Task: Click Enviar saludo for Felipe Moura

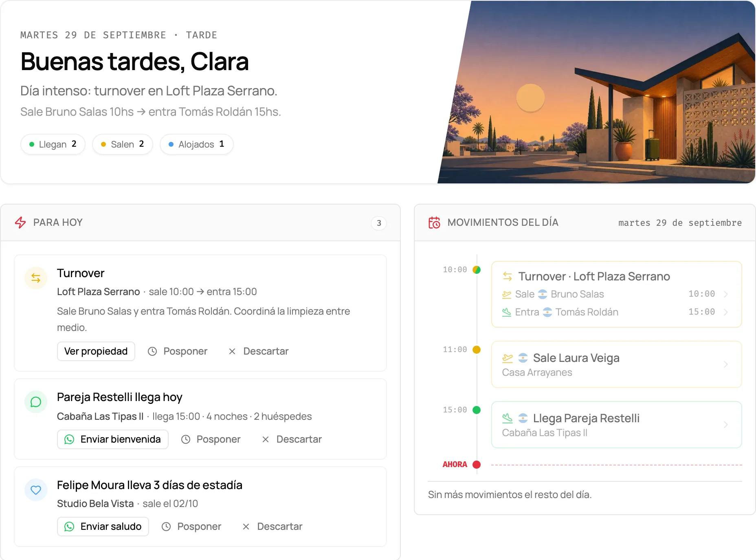Action: pyautogui.click(x=103, y=527)
